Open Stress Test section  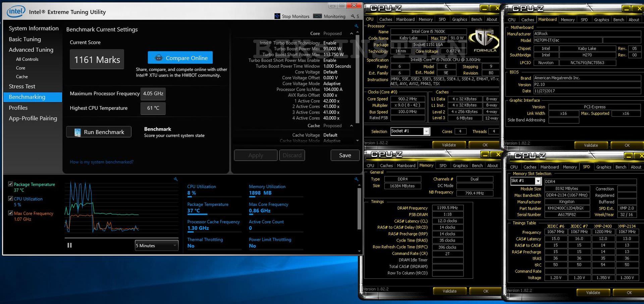click(x=22, y=86)
